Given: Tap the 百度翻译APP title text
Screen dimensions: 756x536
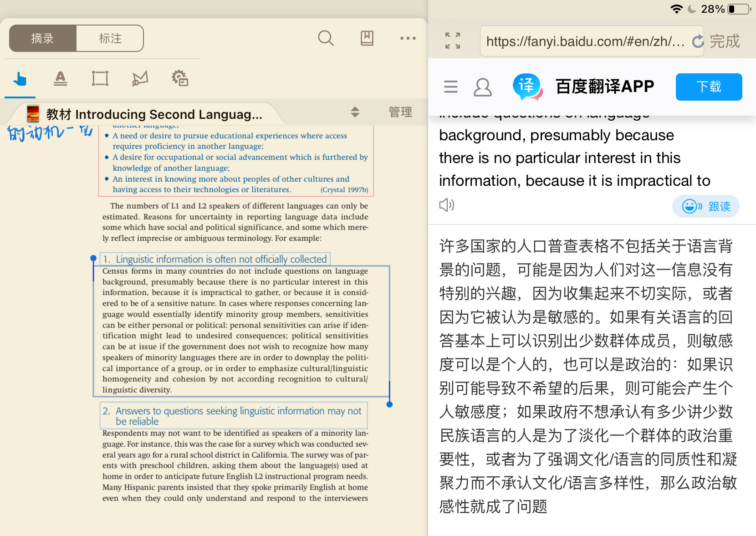Looking at the screenshot, I should (x=605, y=87).
